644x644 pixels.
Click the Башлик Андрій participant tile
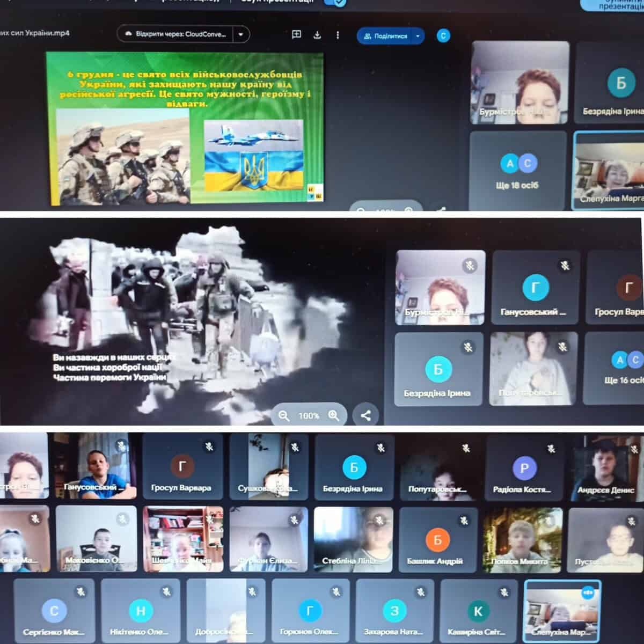click(438, 539)
